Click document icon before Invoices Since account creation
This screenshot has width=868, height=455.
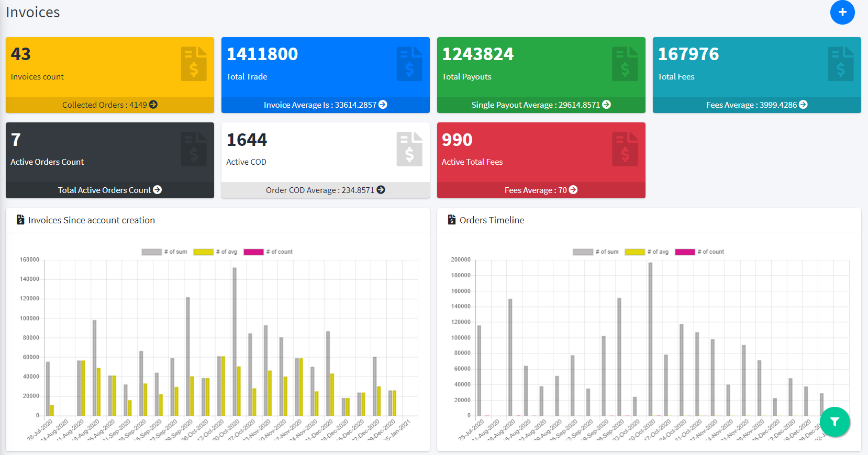(20, 220)
